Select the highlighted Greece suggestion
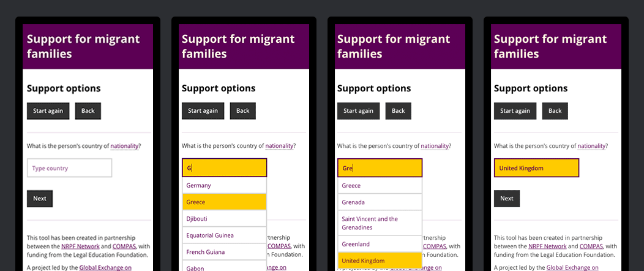The height and width of the screenshot is (271, 644). point(224,202)
